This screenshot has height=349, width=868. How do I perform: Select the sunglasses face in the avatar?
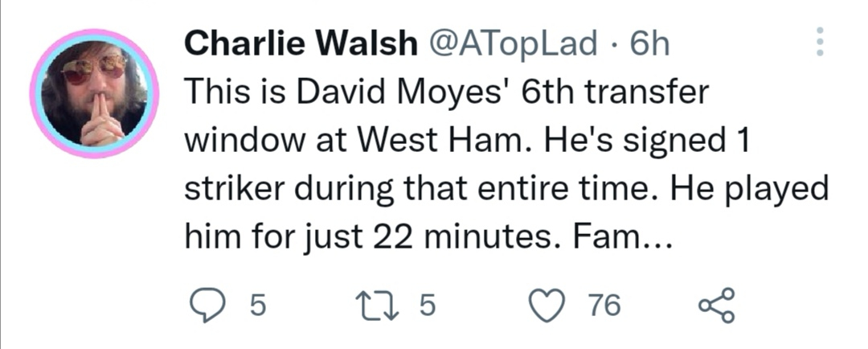94,69
